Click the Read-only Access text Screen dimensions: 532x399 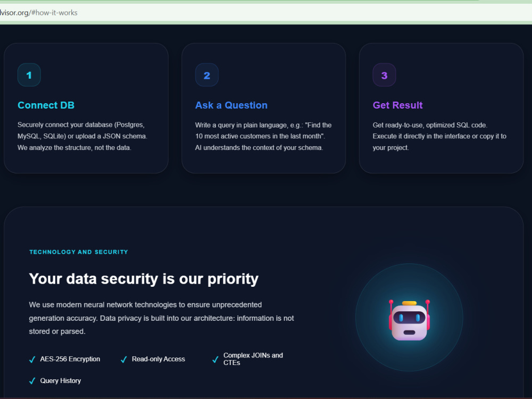[x=159, y=359]
